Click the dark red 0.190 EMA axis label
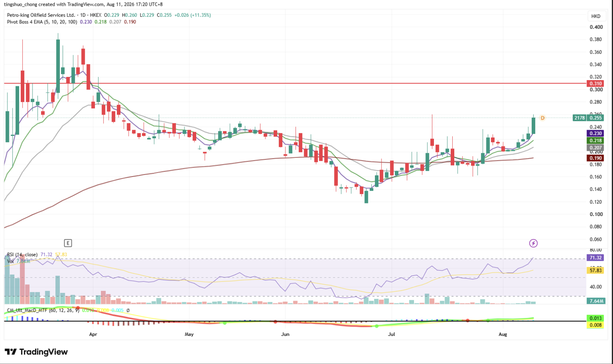 [x=596, y=158]
